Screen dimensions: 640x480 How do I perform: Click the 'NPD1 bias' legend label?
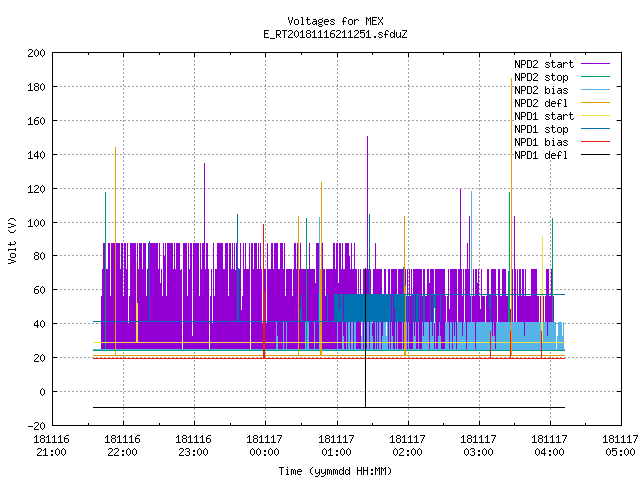pos(541,142)
